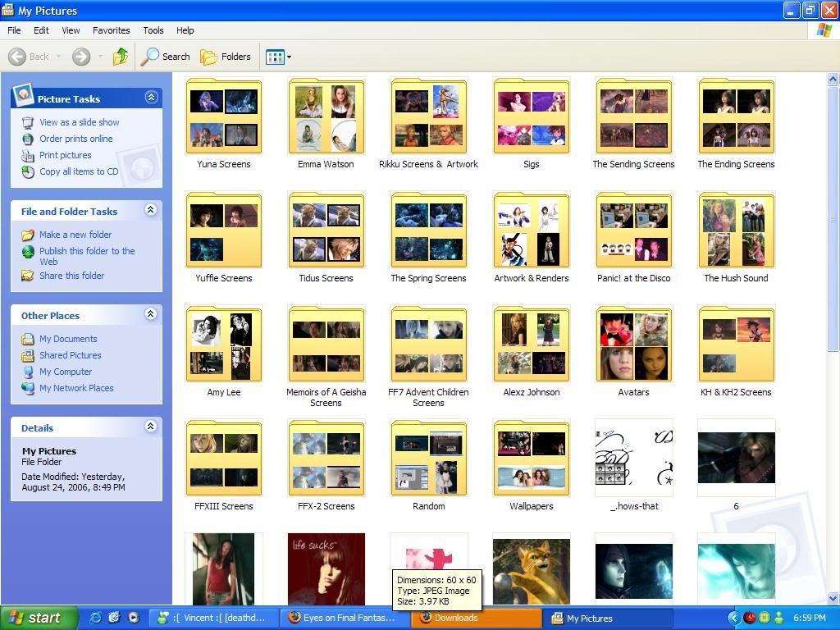Go to My Network Places

click(x=76, y=388)
